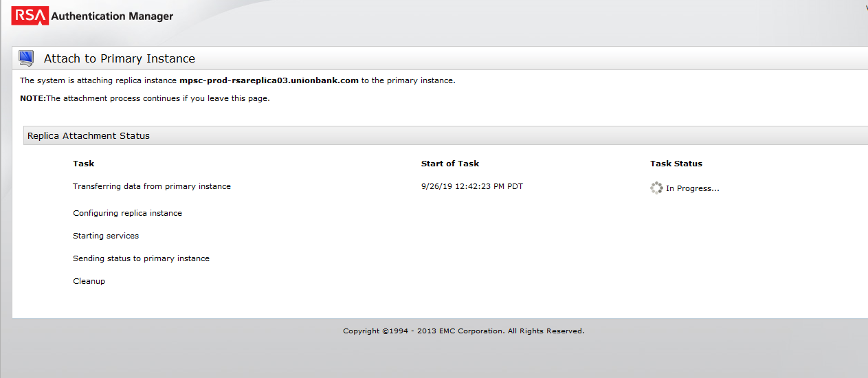Select the Attach to Primary Instance heading
The image size is (868, 378).
(x=120, y=59)
